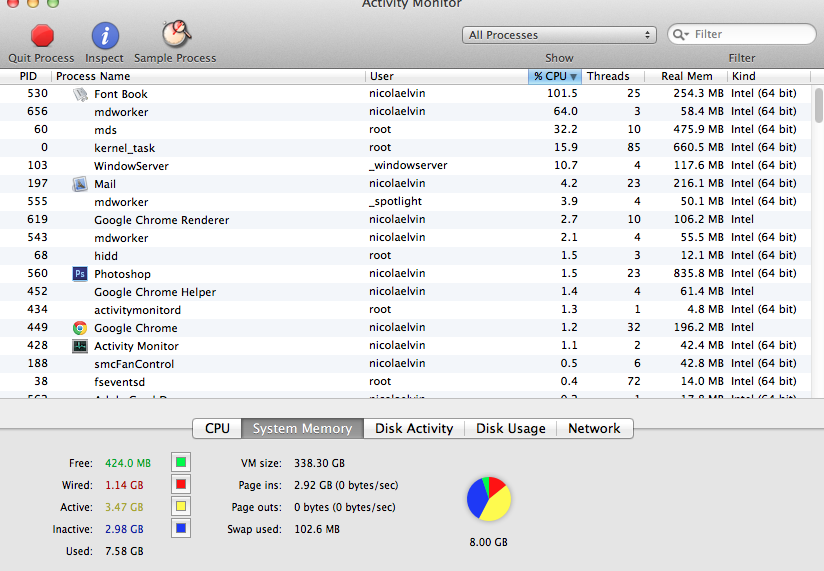Viewport: 824px width, 571px height.
Task: Sort by the Real Mem column header
Action: click(687, 76)
